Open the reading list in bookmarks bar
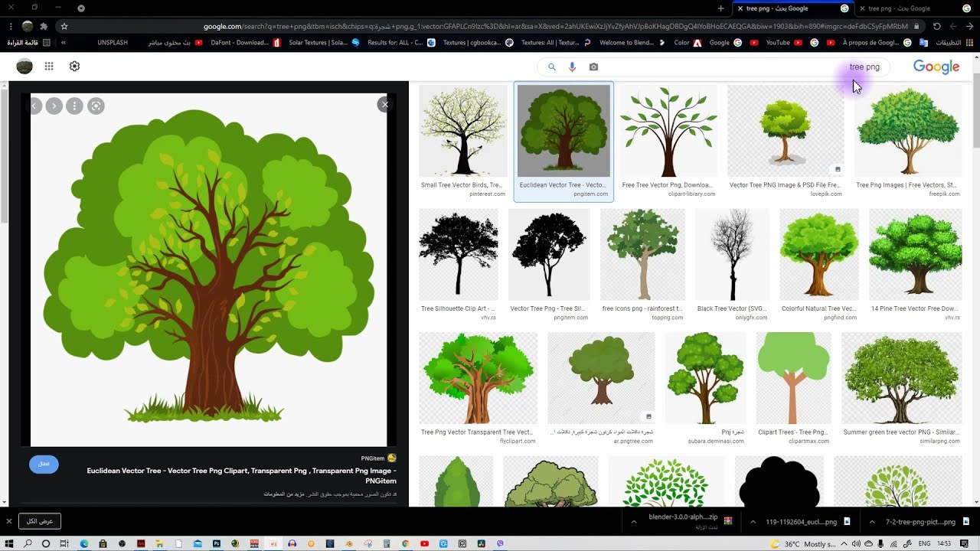 click(x=29, y=43)
